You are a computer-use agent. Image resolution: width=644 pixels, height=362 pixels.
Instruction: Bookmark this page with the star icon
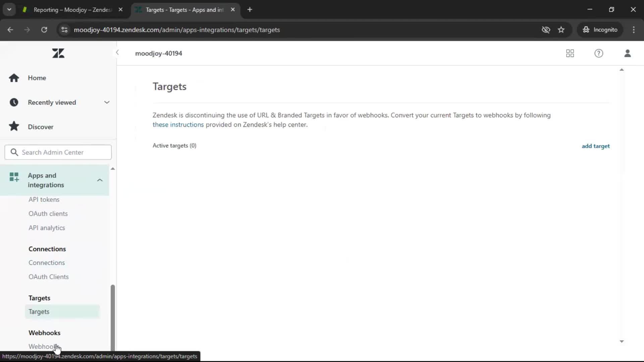pyautogui.click(x=561, y=30)
